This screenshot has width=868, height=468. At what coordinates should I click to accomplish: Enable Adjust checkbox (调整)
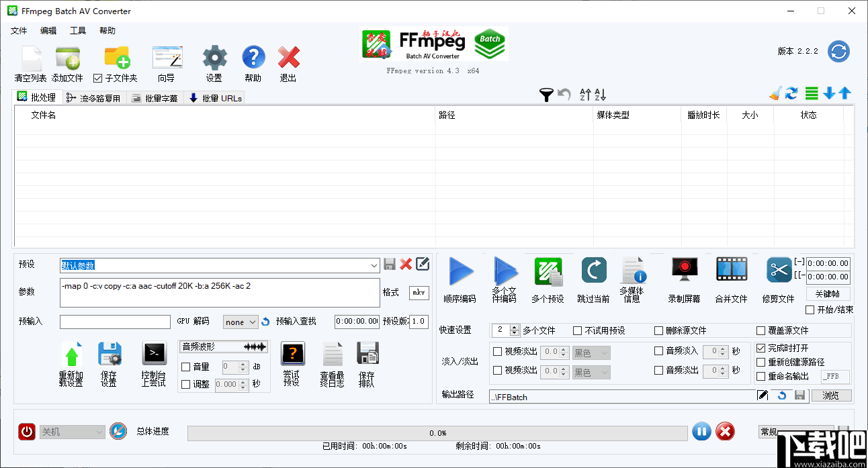click(x=186, y=385)
